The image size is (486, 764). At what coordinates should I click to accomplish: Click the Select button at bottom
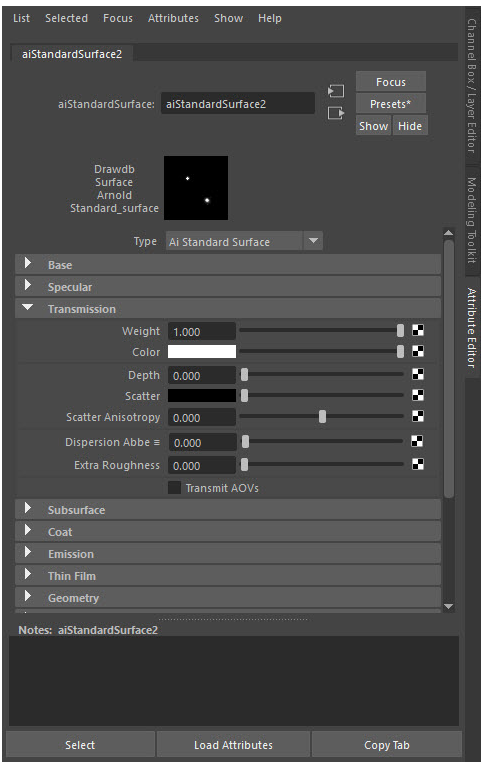click(x=80, y=745)
